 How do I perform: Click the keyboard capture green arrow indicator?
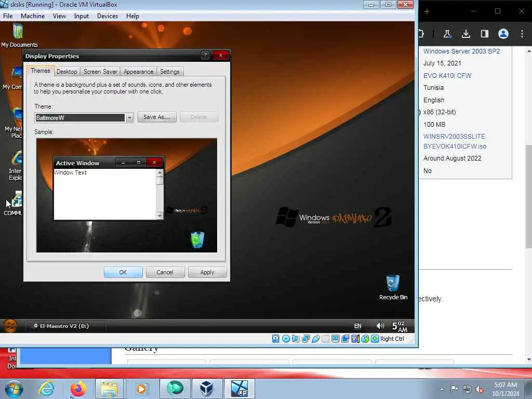(x=375, y=338)
